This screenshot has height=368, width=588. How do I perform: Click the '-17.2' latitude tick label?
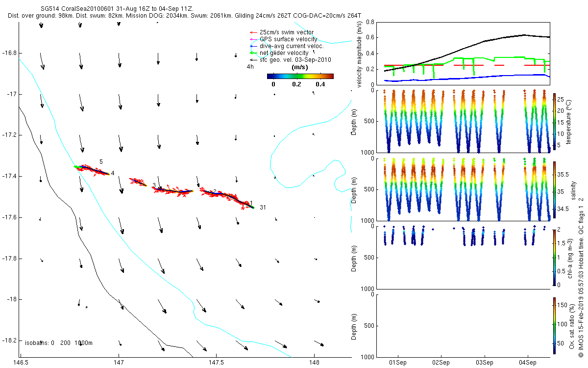tap(9, 135)
